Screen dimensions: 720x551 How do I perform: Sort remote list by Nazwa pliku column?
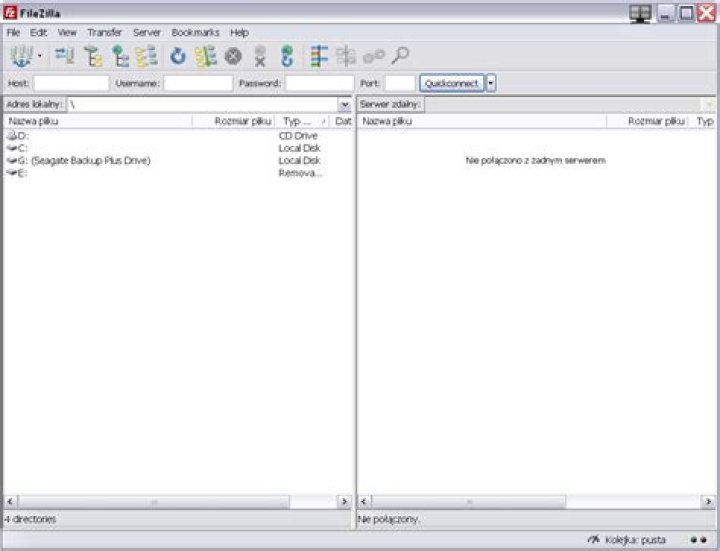482,121
